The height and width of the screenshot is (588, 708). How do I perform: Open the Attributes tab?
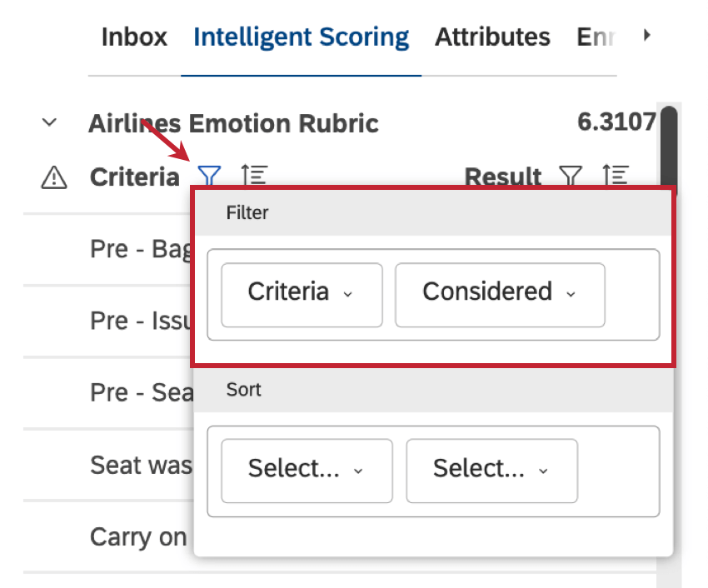(x=492, y=37)
